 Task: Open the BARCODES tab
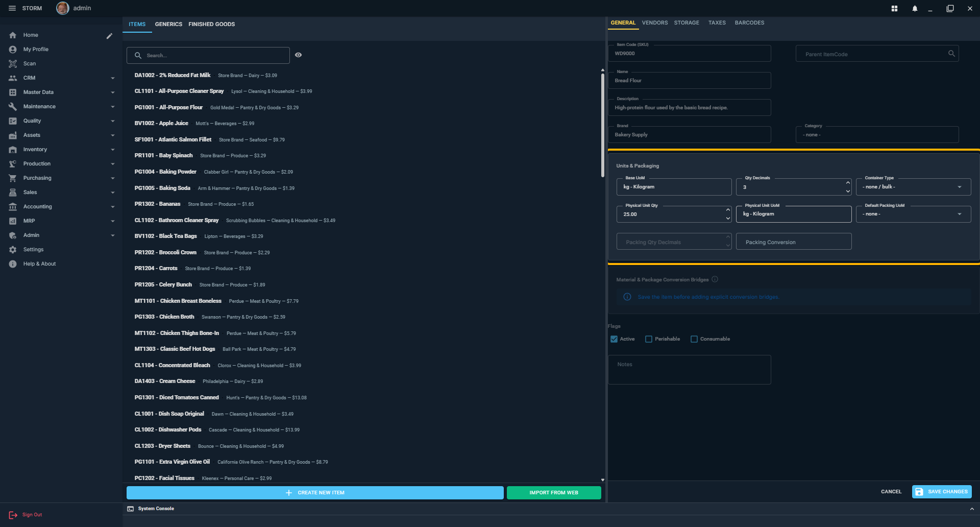pyautogui.click(x=749, y=23)
